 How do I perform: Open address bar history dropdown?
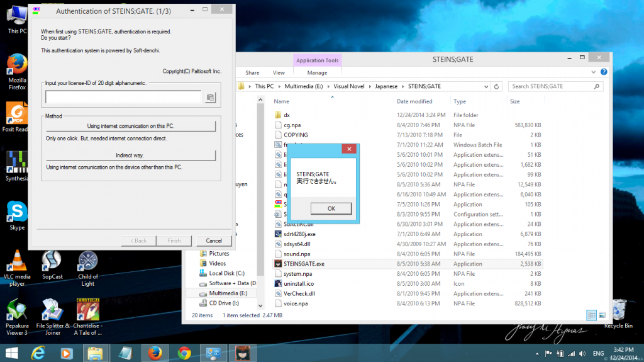tap(486, 86)
